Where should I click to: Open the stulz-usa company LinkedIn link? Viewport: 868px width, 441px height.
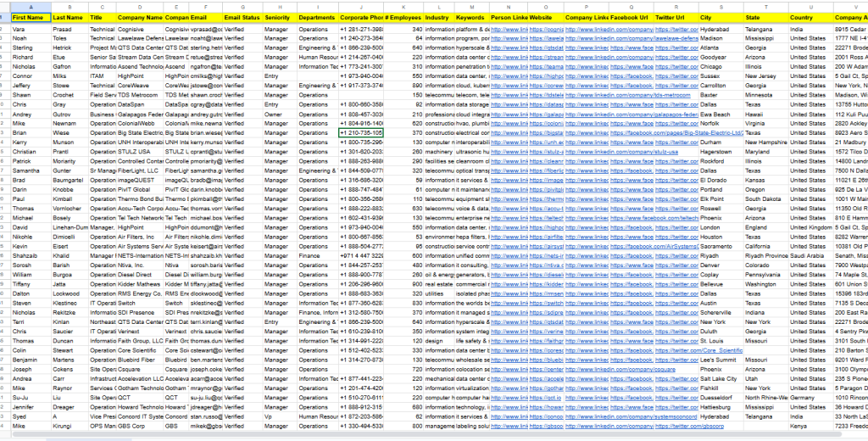(621, 152)
